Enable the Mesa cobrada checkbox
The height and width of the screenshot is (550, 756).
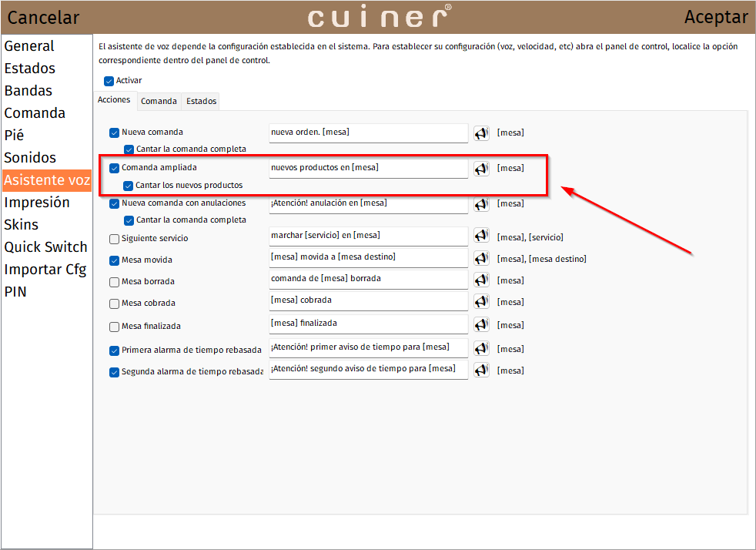[x=114, y=304]
